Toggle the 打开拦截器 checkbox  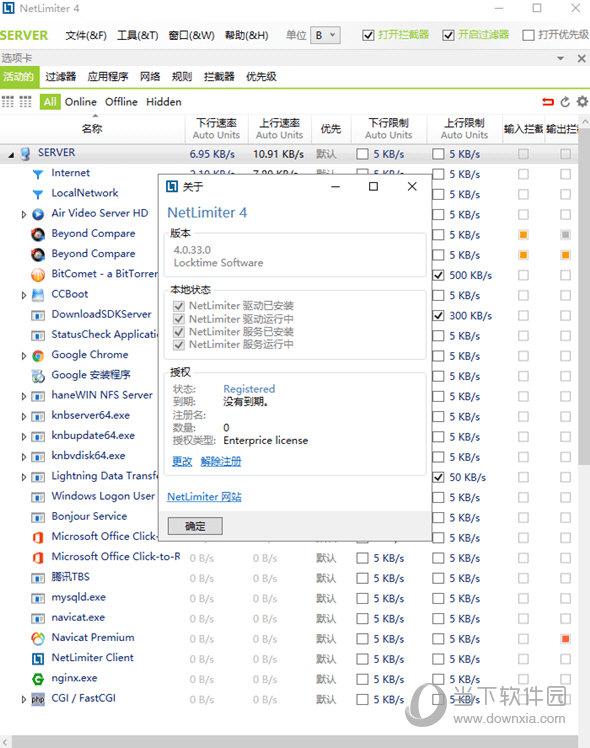pyautogui.click(x=368, y=35)
